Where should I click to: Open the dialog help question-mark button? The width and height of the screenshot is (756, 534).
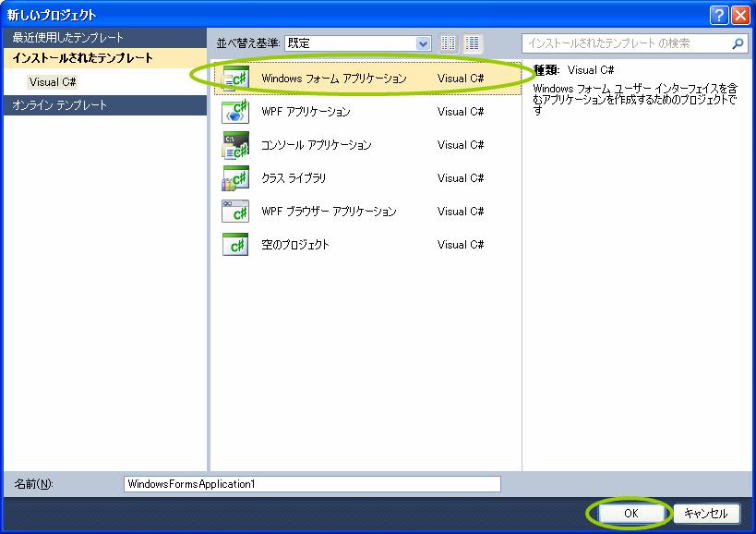pos(718,16)
